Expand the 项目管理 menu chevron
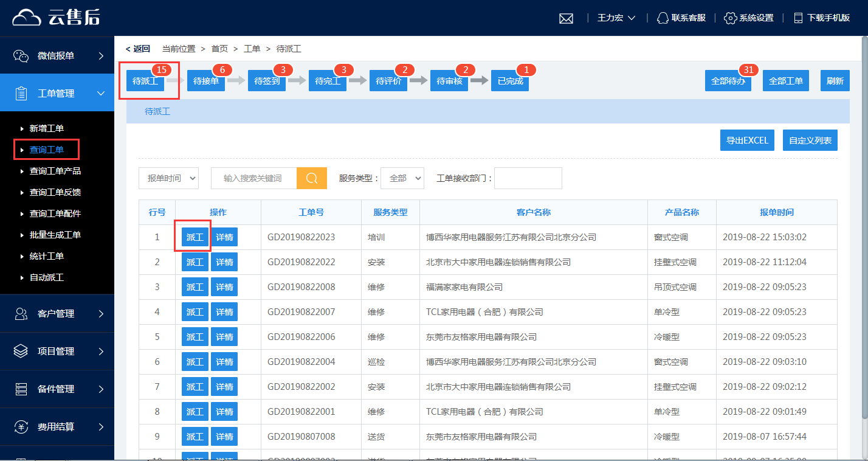Screen dimensions: 868x461 tap(101, 351)
